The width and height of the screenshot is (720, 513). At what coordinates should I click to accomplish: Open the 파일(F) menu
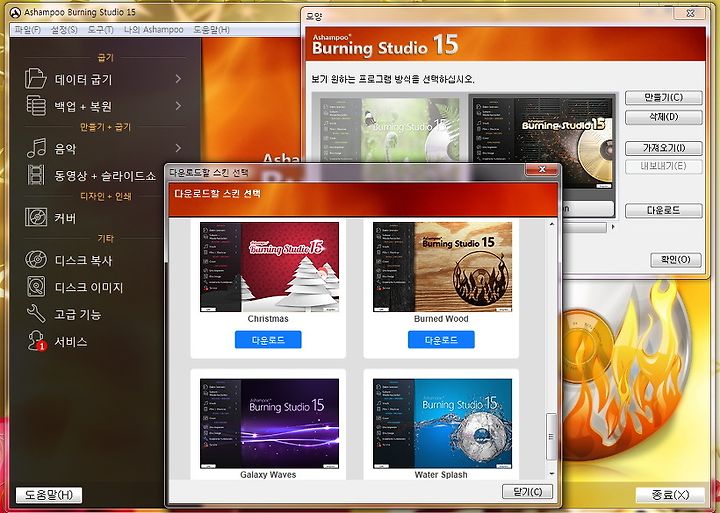[28, 30]
